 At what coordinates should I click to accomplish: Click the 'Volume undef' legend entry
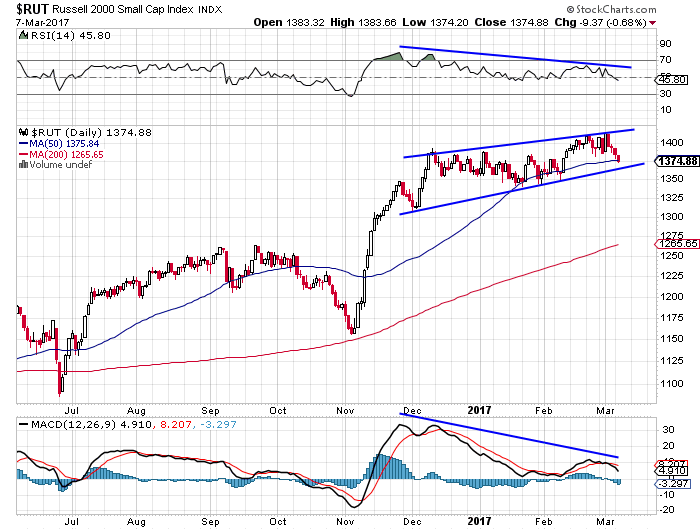pyautogui.click(x=61, y=165)
